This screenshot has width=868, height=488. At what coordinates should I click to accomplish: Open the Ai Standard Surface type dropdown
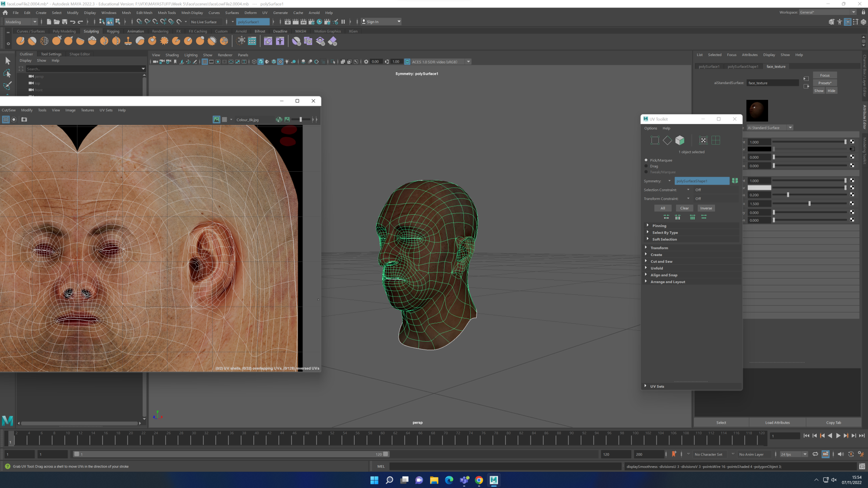click(x=770, y=127)
